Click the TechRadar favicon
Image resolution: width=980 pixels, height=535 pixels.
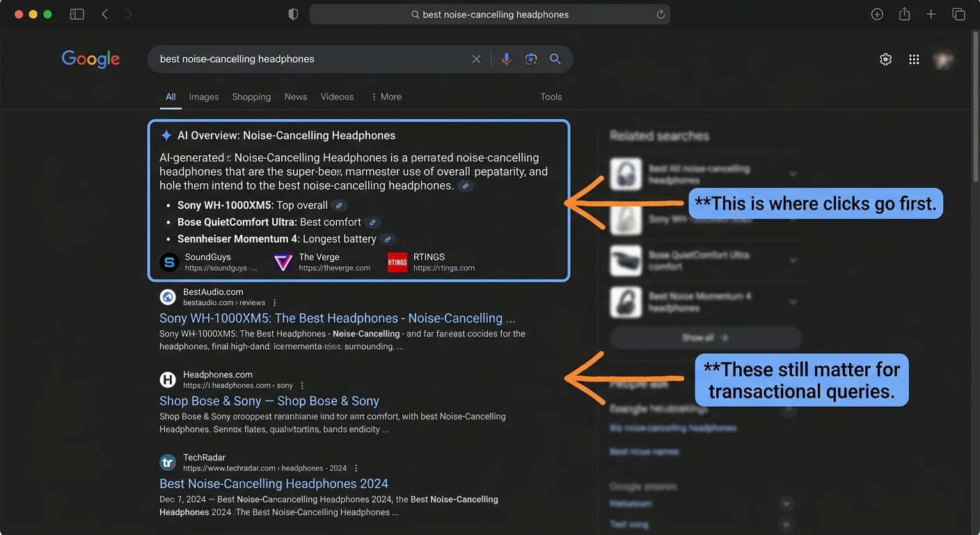coord(168,463)
